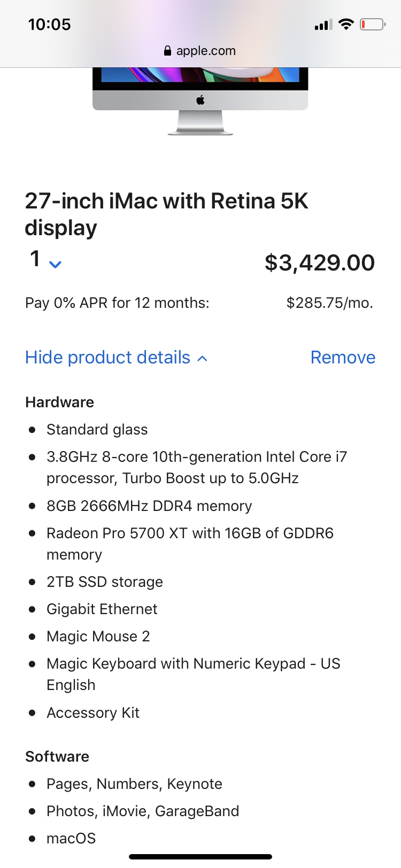Tap the padlock icon beside apple.com
401x868 pixels.
[x=167, y=51]
